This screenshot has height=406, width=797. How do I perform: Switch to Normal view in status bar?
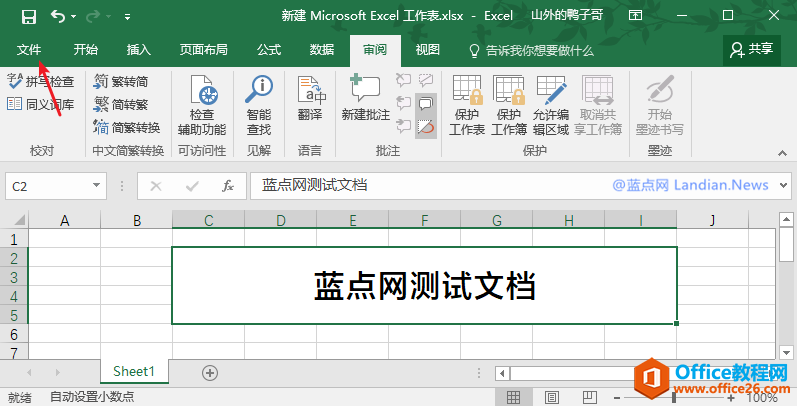pyautogui.click(x=513, y=397)
